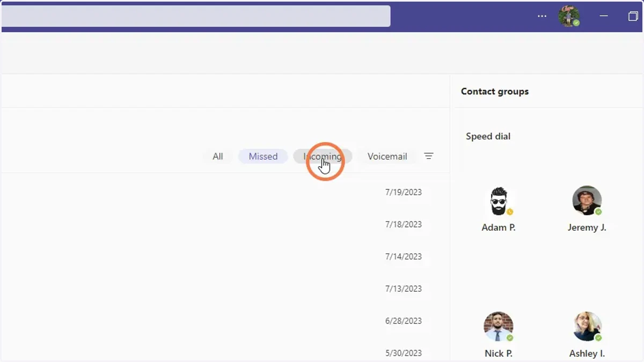The image size is (644, 362).
Task: Select the Incoming calls filter
Action: pos(323,157)
